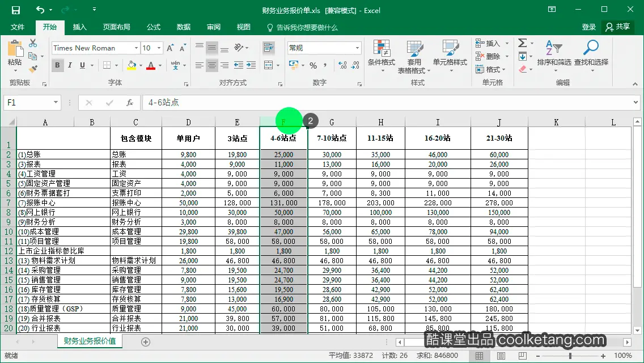
Task: Toggle Align Left icon
Action: coord(199,65)
